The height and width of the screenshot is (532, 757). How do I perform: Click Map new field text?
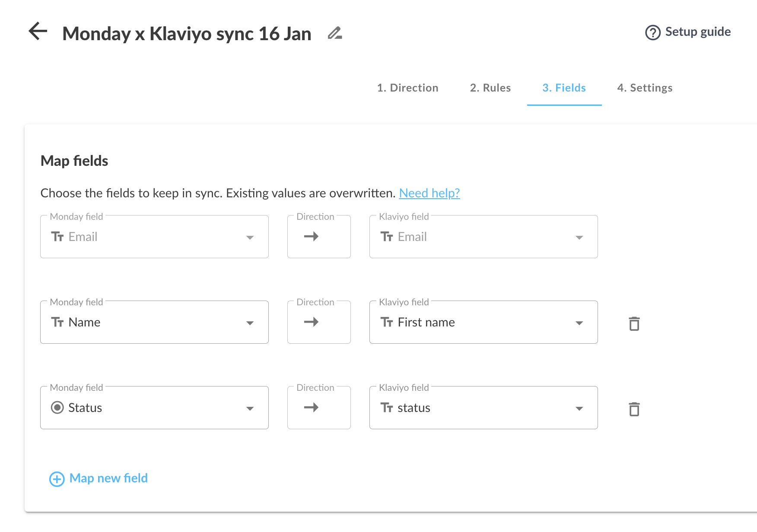(x=108, y=478)
